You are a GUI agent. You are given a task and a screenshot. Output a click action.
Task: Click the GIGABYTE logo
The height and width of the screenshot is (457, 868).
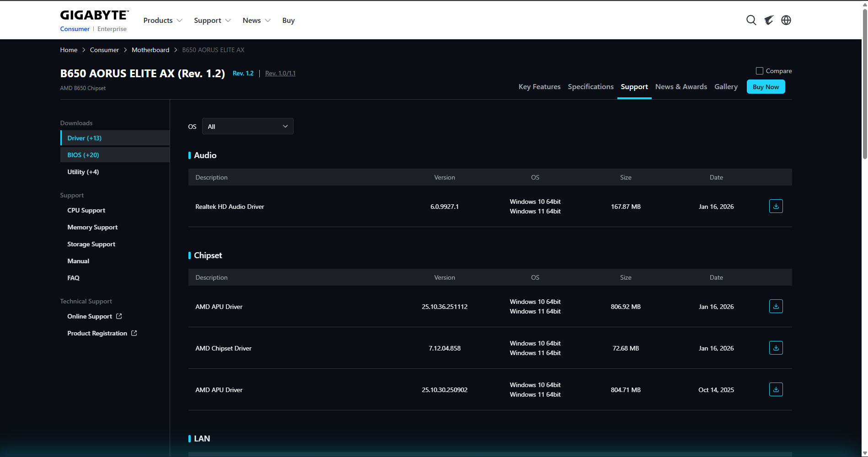pyautogui.click(x=94, y=15)
